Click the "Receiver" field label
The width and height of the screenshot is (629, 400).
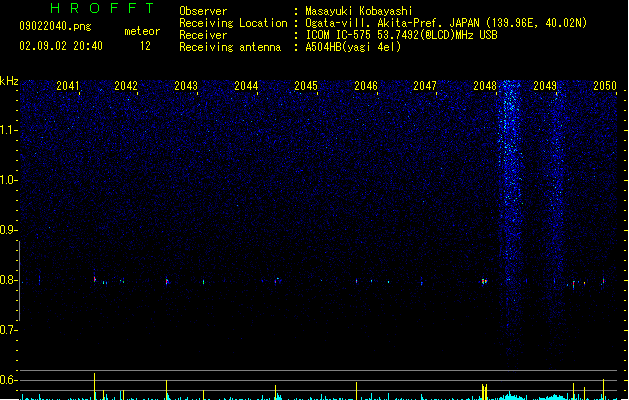[x=203, y=35]
